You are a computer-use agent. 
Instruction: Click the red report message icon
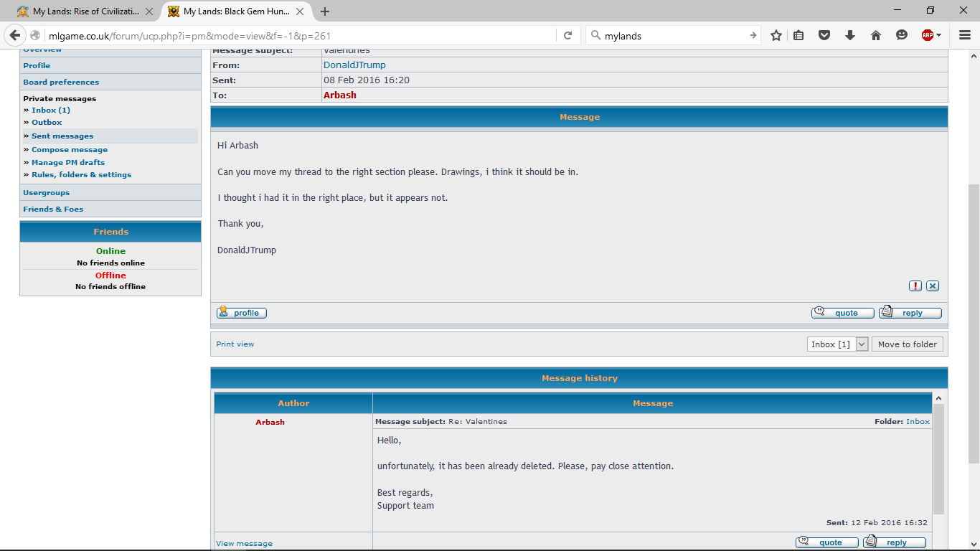point(915,286)
